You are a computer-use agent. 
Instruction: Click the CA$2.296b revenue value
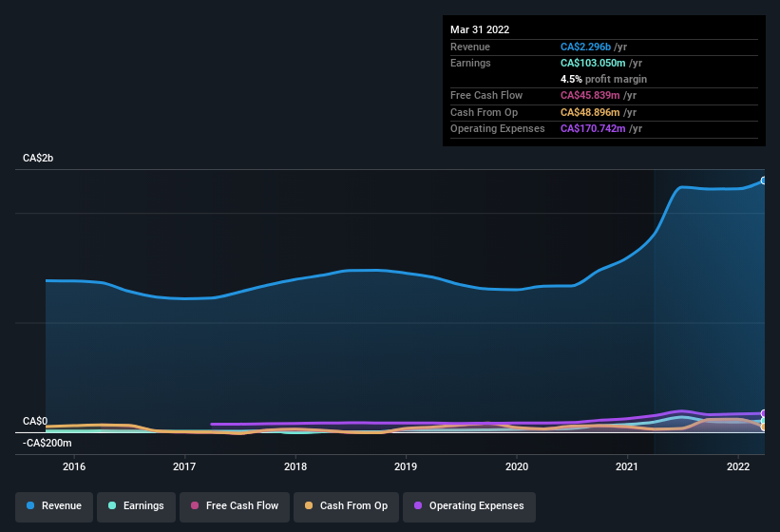tap(585, 47)
